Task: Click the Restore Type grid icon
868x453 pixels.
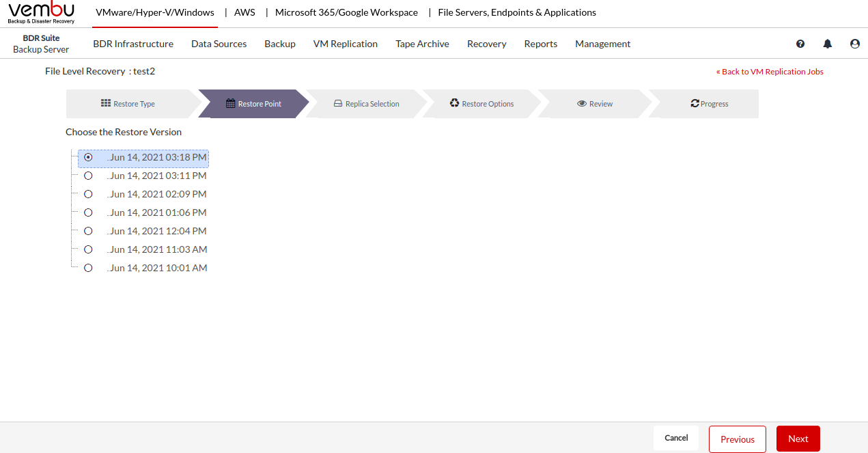Action: point(106,103)
